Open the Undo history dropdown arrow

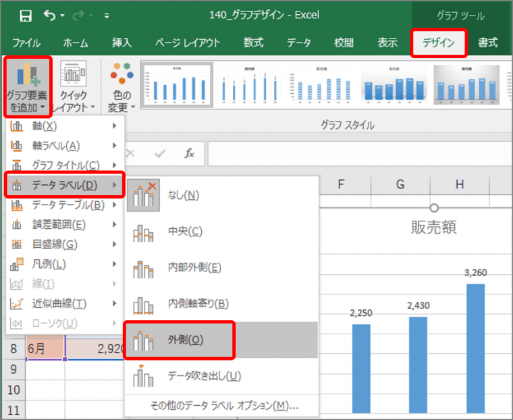click(x=63, y=16)
